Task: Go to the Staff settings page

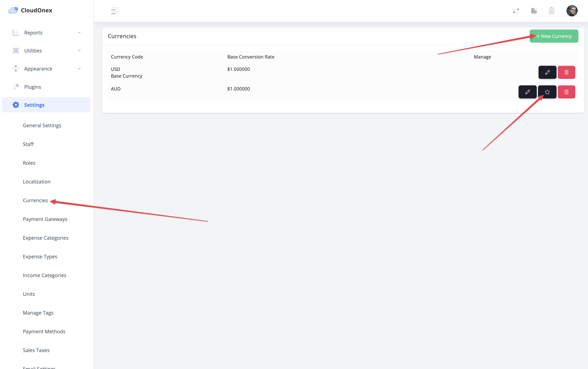Action: tap(28, 144)
